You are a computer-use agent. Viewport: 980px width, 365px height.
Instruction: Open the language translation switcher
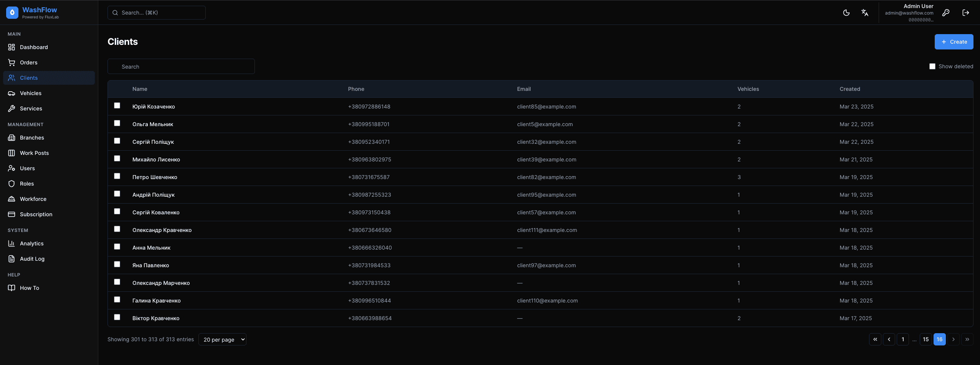click(864, 13)
